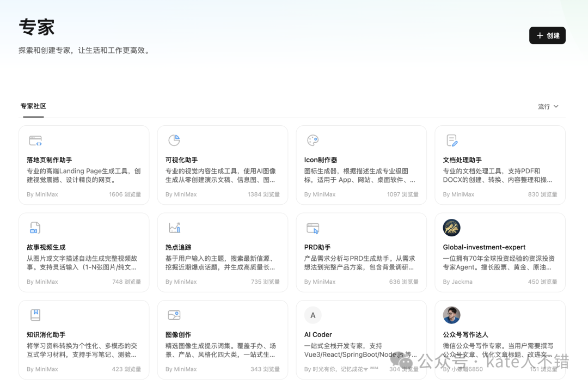Click the book icon for 知识消化助手
588x385 pixels.
tap(35, 315)
